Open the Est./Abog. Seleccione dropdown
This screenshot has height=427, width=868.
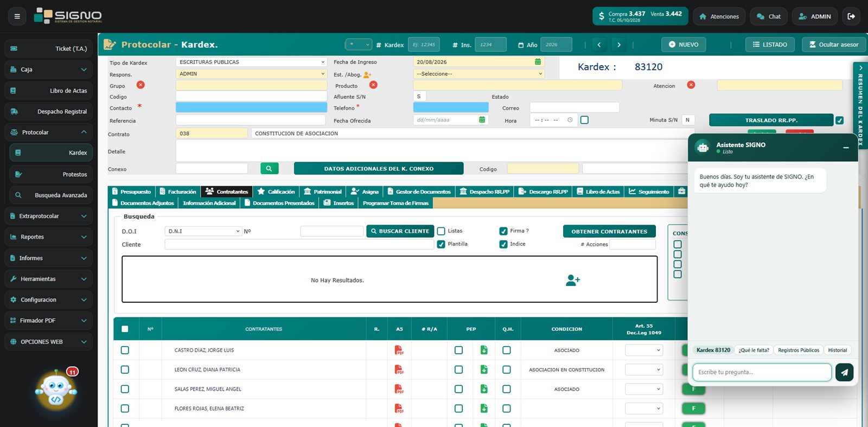pyautogui.click(x=478, y=74)
